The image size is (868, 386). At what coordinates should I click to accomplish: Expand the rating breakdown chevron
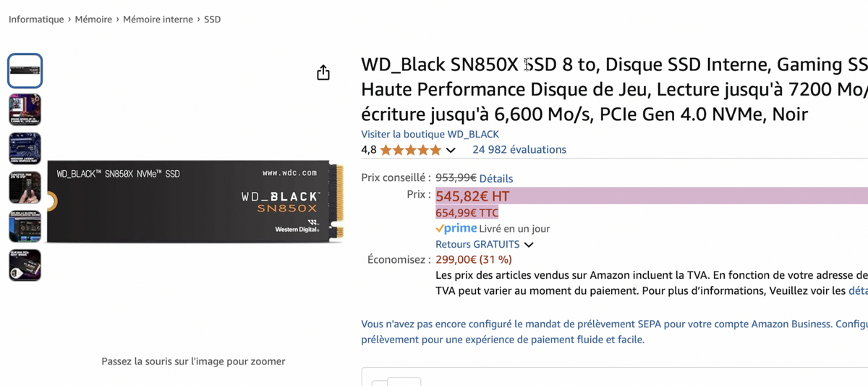451,151
